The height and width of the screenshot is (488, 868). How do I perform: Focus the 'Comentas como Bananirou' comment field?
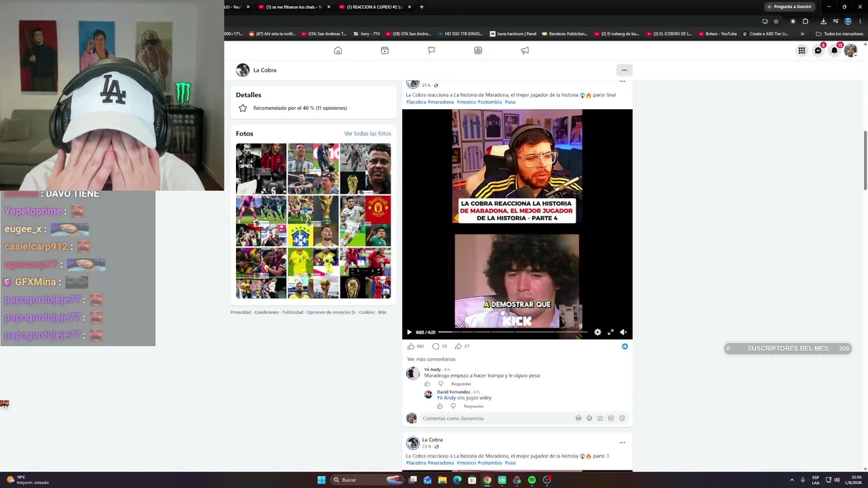496,418
